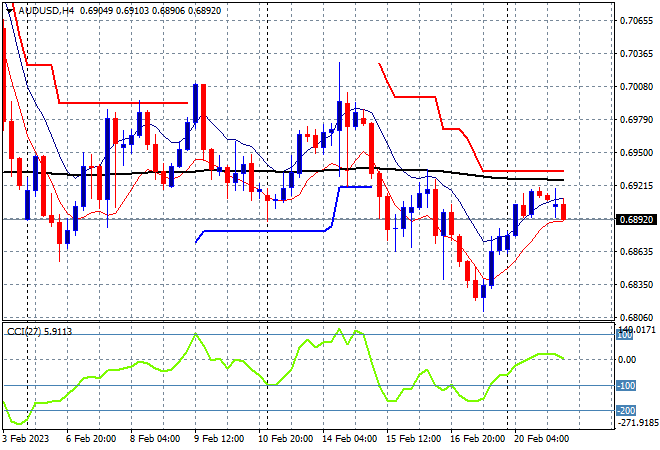Select the 3 Feb 2023 date label
660x450 pixels.
tap(26, 439)
